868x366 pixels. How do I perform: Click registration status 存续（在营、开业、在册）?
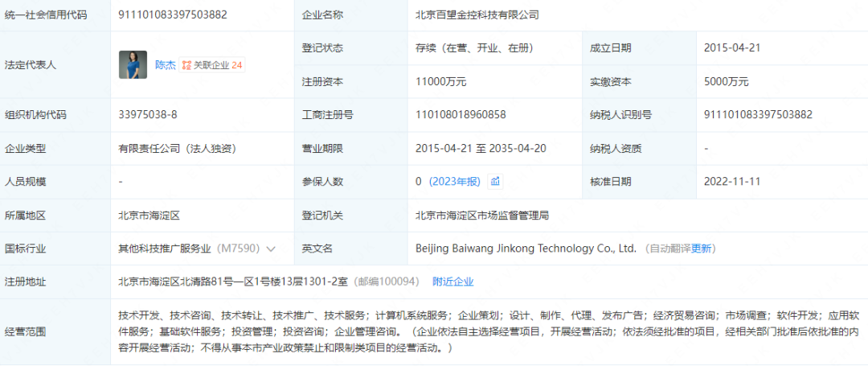click(474, 48)
